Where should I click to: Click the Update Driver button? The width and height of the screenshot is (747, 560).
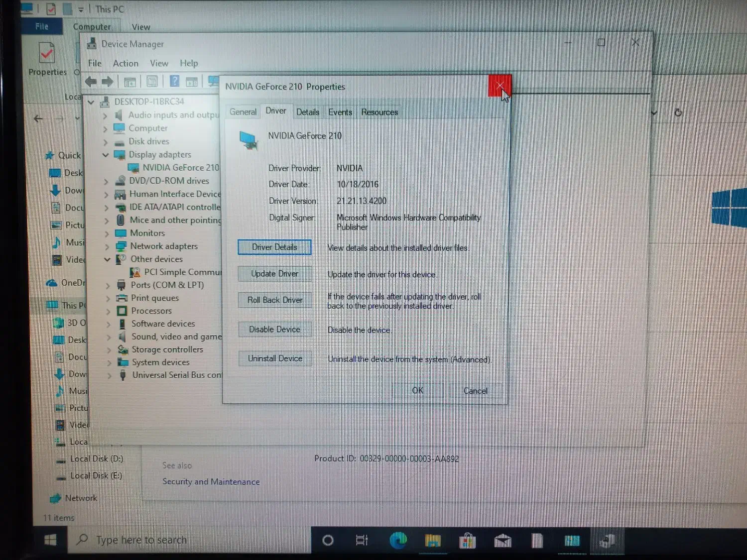point(274,274)
